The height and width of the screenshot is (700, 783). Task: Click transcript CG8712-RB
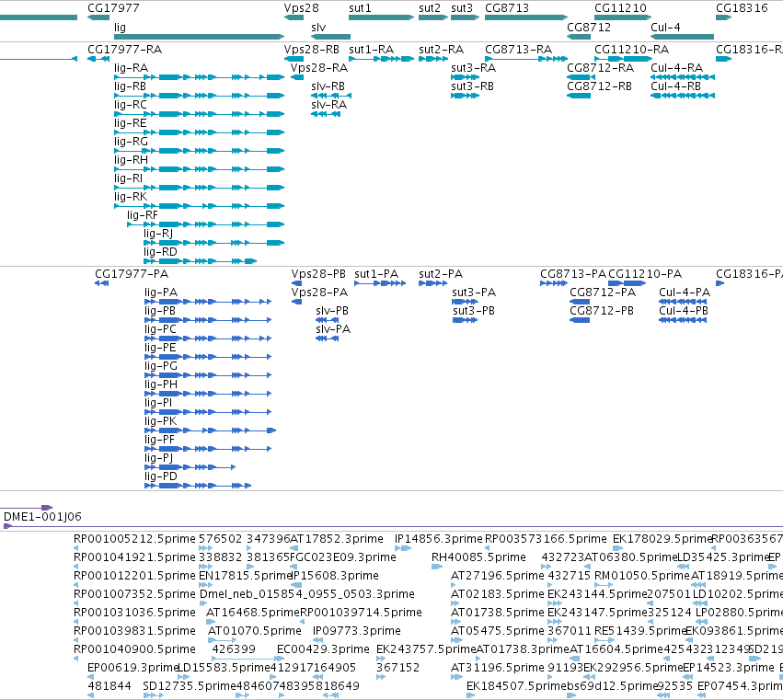579,96
